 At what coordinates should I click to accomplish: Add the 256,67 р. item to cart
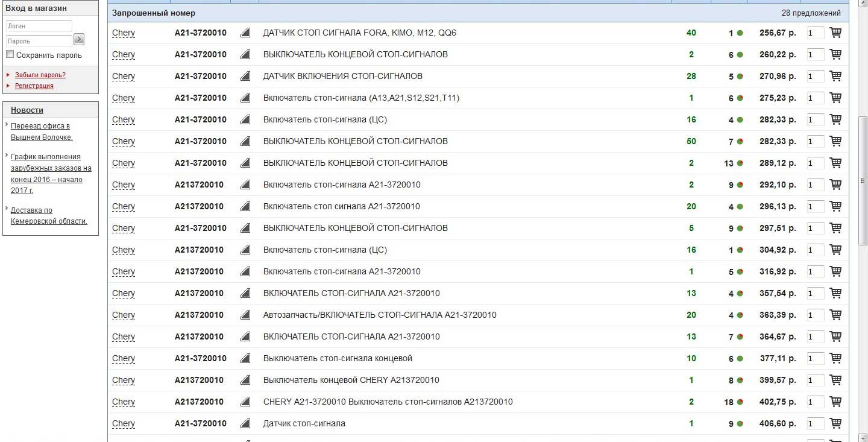pyautogui.click(x=835, y=33)
